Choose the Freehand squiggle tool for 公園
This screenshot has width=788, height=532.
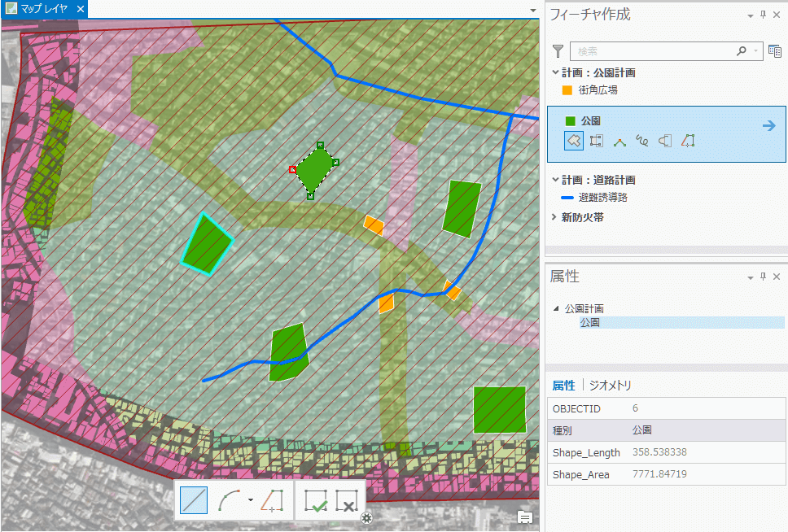[642, 141]
